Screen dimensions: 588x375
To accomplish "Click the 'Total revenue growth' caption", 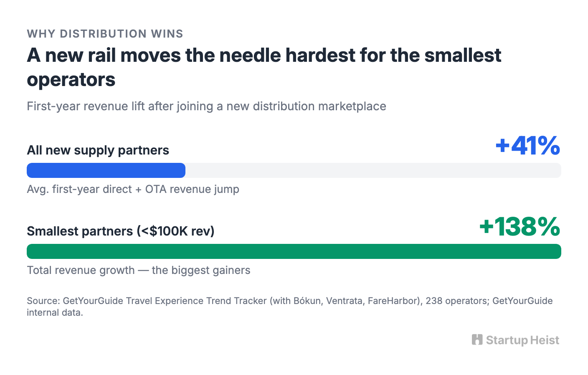I will 139,270.
